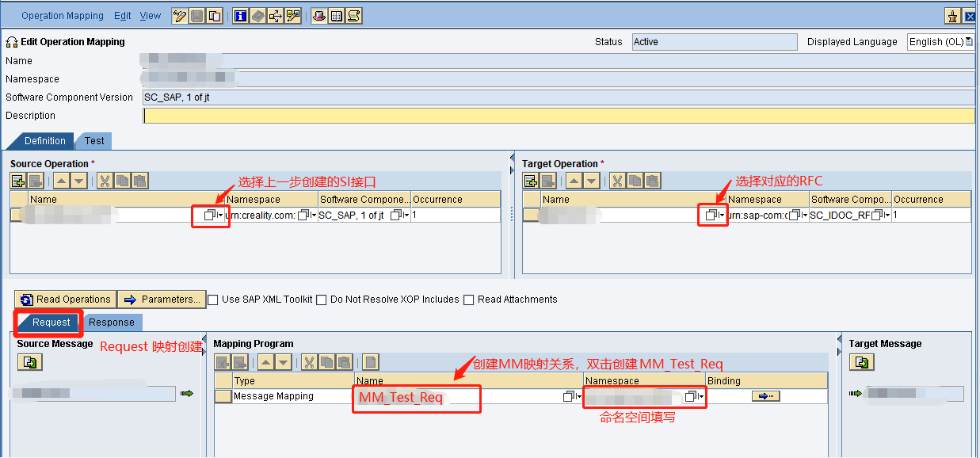Screen dimensions: 980x458
Task: Switch to the Test tab
Action: click(93, 140)
